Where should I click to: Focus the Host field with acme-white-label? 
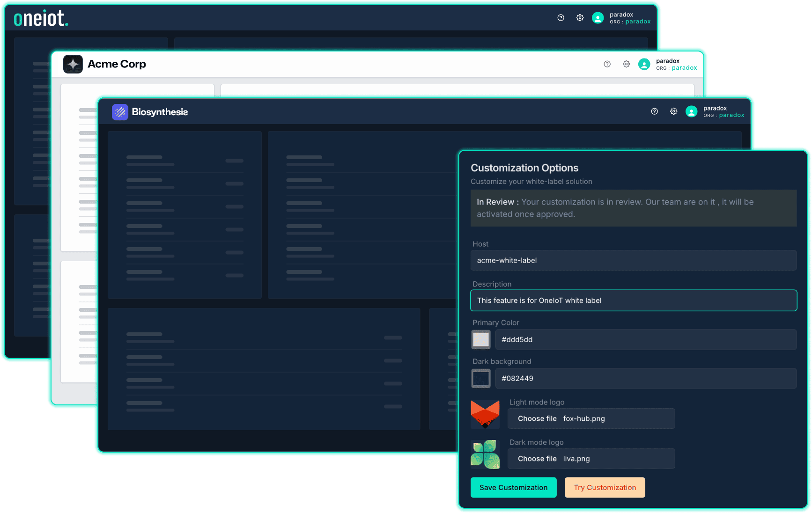[x=634, y=260]
